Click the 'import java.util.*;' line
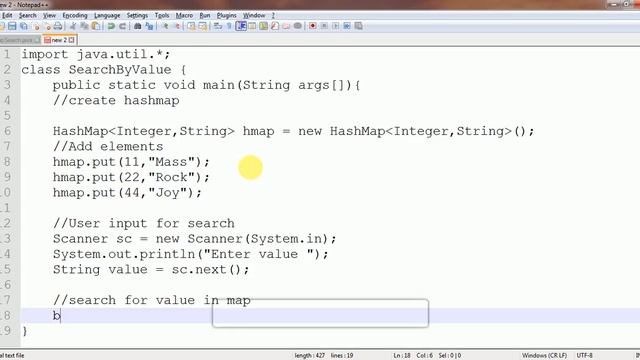 tap(96, 54)
